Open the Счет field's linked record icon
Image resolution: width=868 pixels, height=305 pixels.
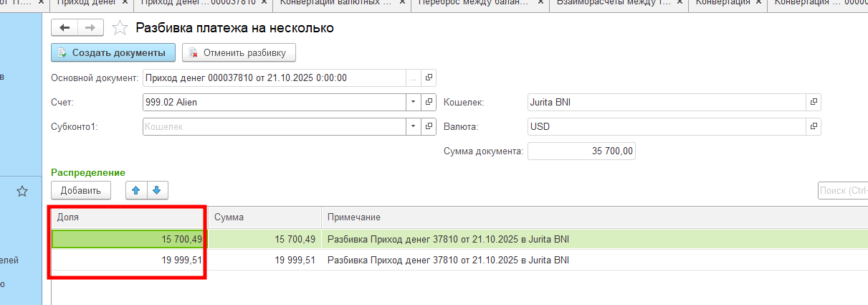429,103
